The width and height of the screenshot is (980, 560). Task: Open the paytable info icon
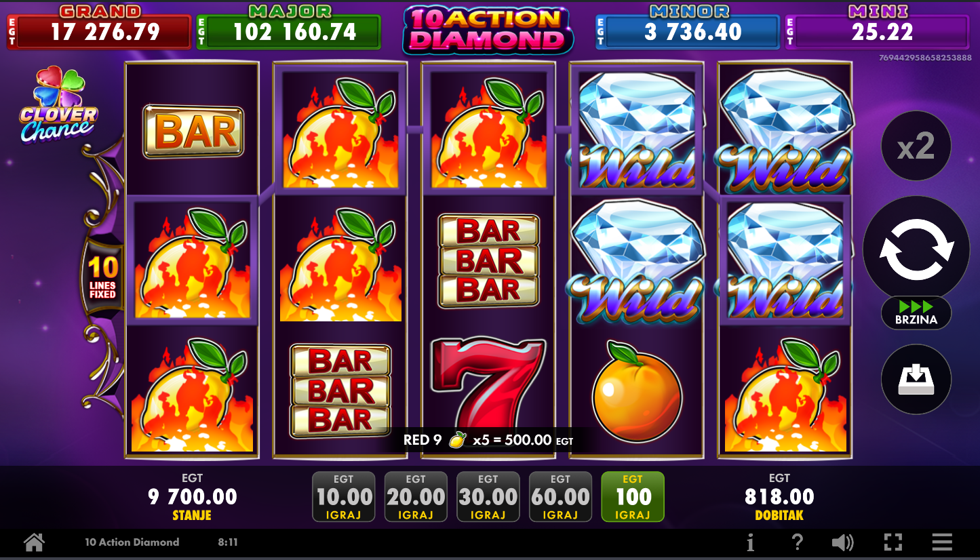pyautogui.click(x=750, y=542)
